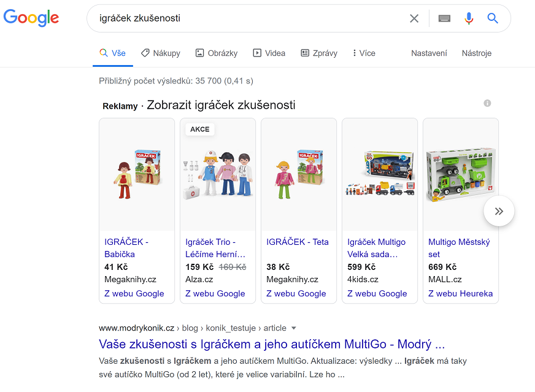This screenshot has width=535, height=392.
Task: Click the Přibližný počet výsledků text
Action: 176,81
